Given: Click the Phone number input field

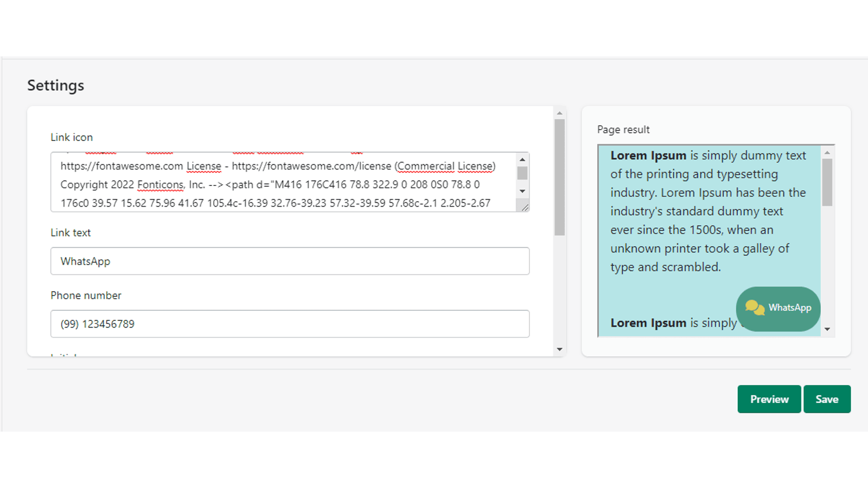Looking at the screenshot, I should point(290,324).
